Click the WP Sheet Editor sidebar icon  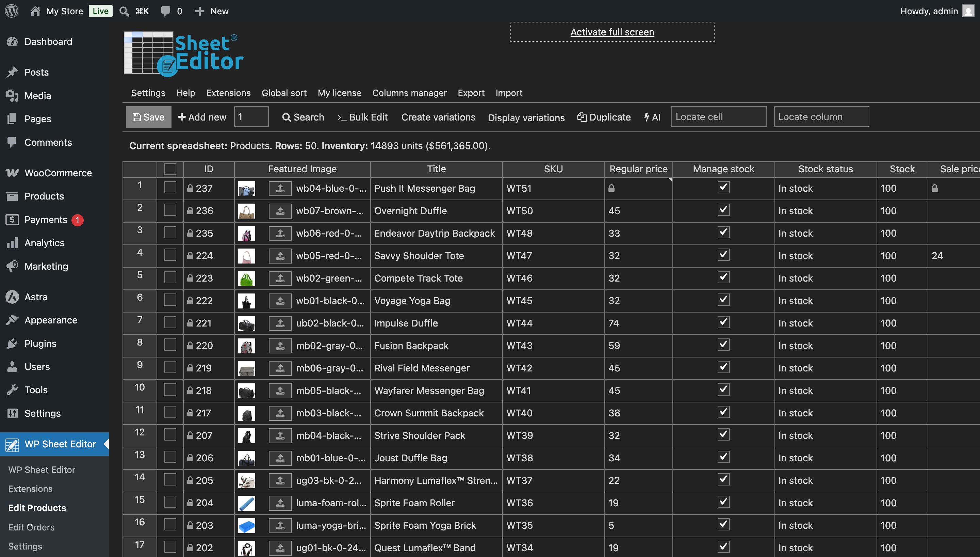[12, 444]
